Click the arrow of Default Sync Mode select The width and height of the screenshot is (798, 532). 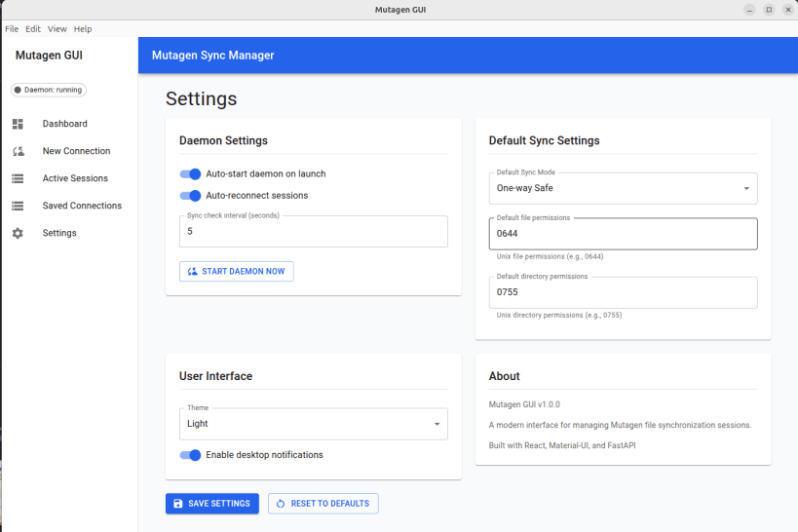(x=746, y=188)
